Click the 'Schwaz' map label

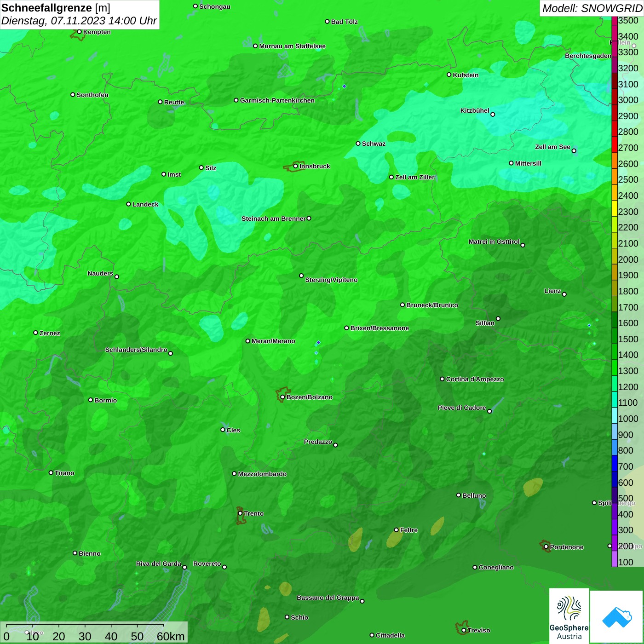374,144
